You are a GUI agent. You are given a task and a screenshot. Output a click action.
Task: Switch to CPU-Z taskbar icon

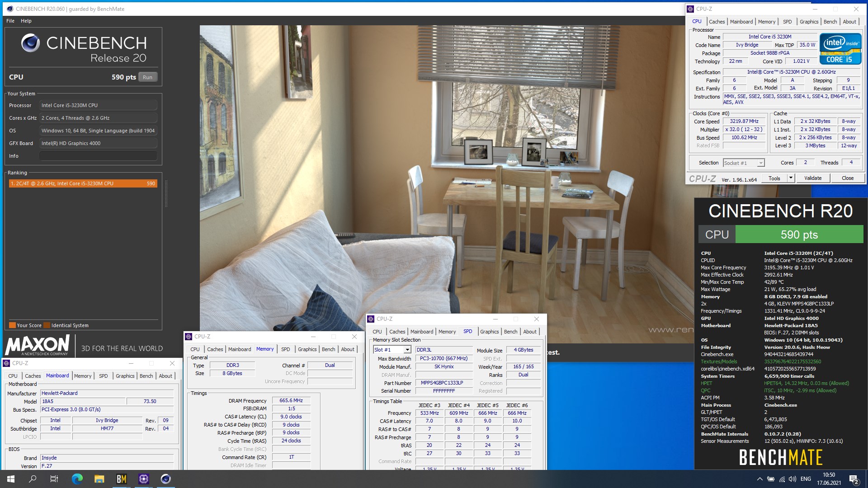pos(143,479)
